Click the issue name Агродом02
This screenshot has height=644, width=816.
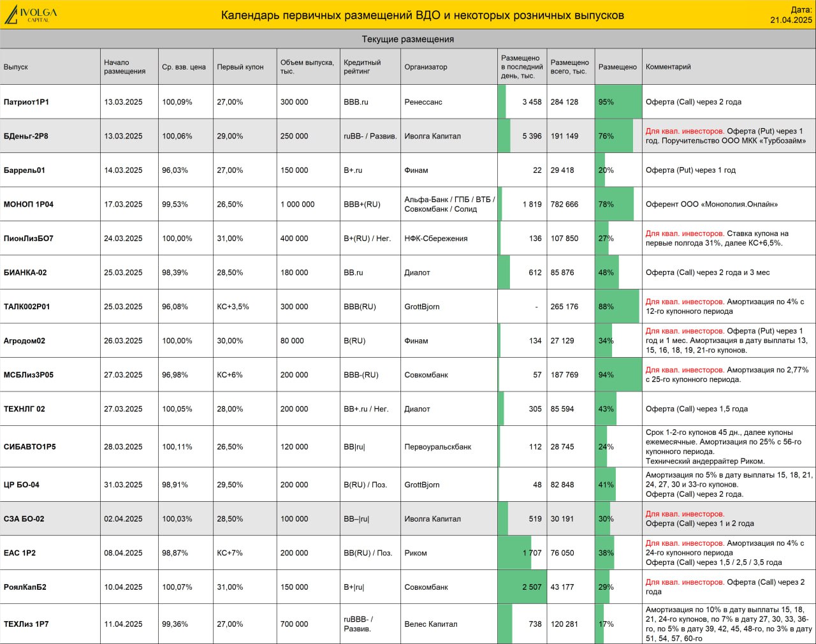click(x=24, y=341)
